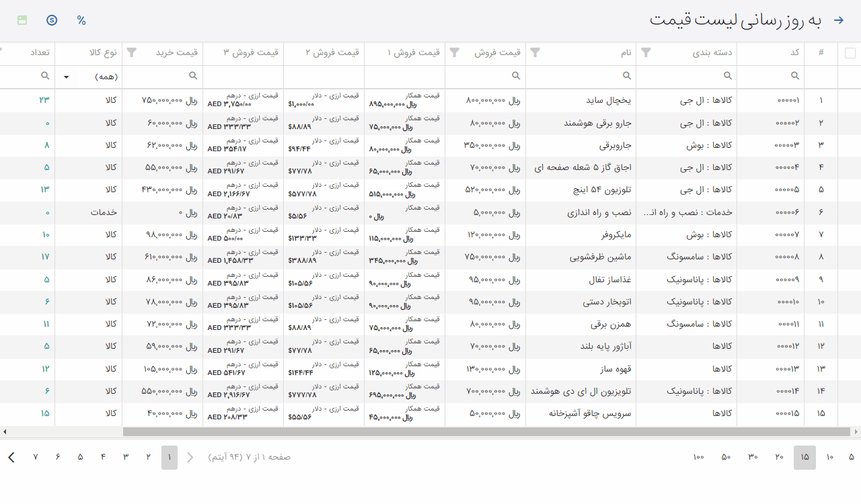Go to page 7 in the pagination

tap(36, 457)
